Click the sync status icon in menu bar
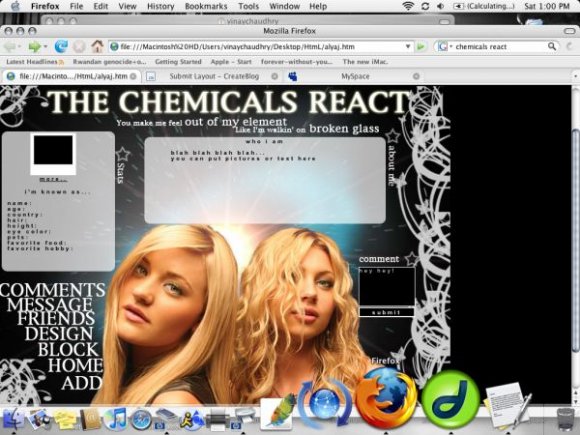This screenshot has height=435, width=580. (425, 6)
